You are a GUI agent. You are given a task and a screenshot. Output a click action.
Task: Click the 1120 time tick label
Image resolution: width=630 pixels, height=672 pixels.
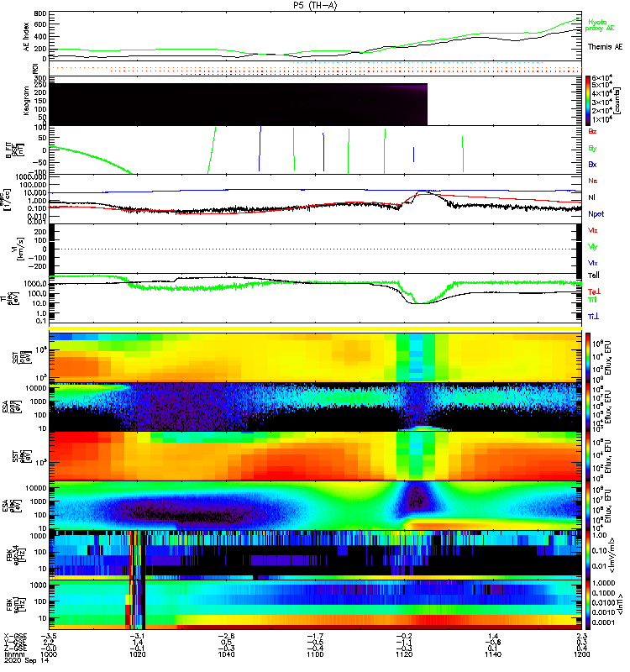tap(404, 654)
